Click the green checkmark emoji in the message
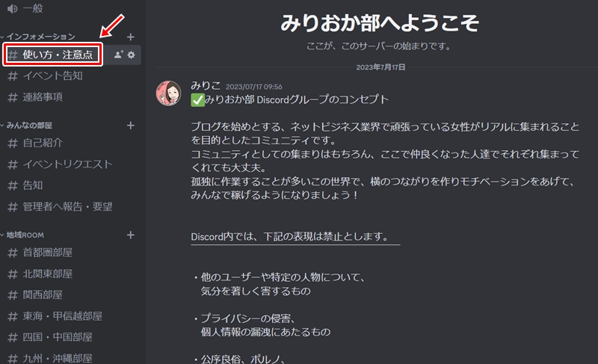 197,100
